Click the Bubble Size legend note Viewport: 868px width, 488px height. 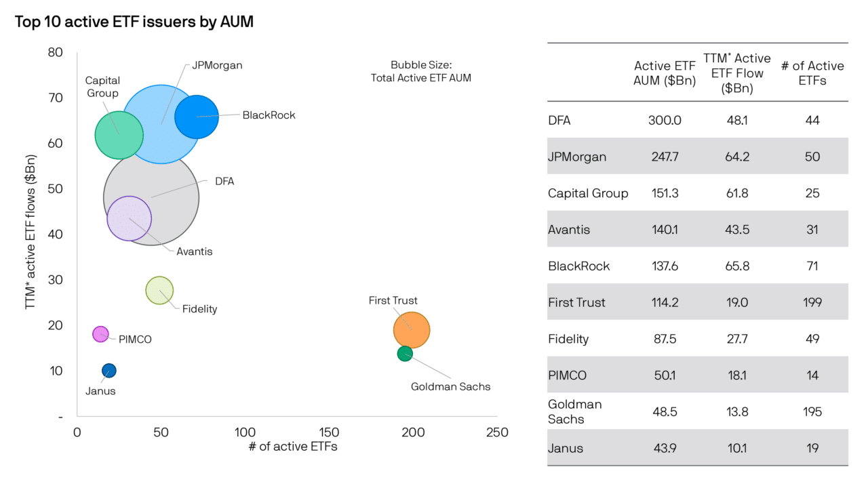pyautogui.click(x=421, y=71)
